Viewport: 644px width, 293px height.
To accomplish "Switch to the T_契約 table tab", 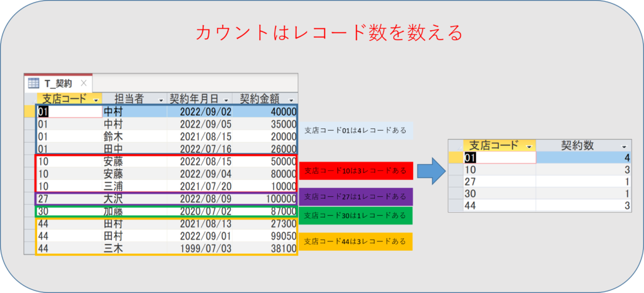I will [x=58, y=84].
